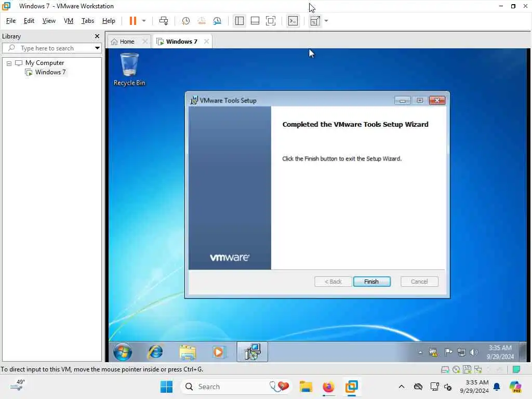
Task: Click the message log status icon
Action: 516,369
